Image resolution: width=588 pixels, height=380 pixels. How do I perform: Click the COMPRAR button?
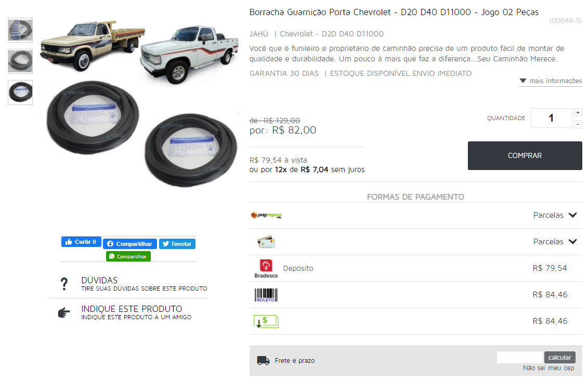pos(525,155)
